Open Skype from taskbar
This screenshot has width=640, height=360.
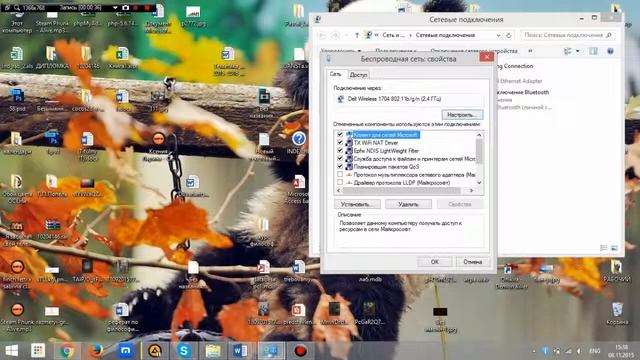[x=184, y=350]
